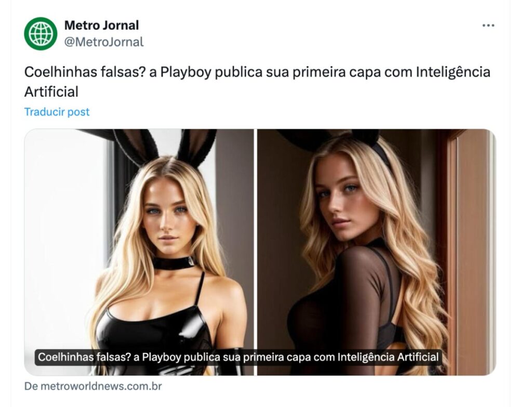Click the Metro Jornal green globe avatar
This screenshot has height=407, width=532.
(41, 34)
